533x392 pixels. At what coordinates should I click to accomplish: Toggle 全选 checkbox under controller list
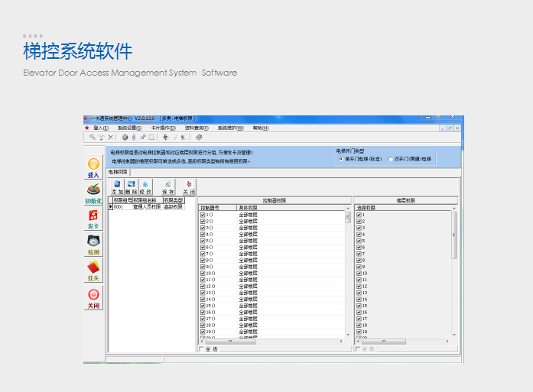coord(202,349)
